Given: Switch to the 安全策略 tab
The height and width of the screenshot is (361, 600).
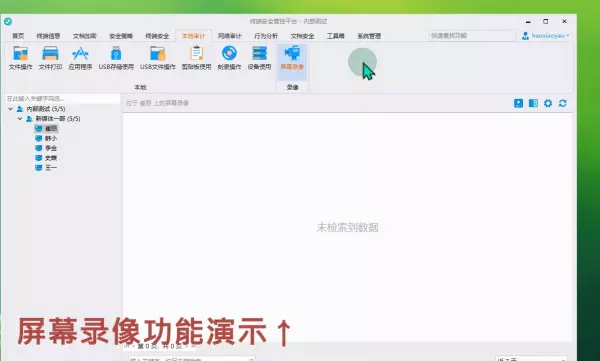Looking at the screenshot, I should click(x=121, y=36).
